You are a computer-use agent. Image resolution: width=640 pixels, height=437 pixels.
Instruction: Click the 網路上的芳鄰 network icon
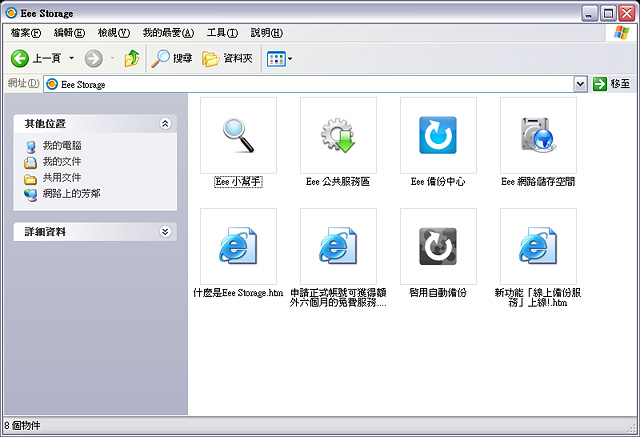tap(30, 195)
